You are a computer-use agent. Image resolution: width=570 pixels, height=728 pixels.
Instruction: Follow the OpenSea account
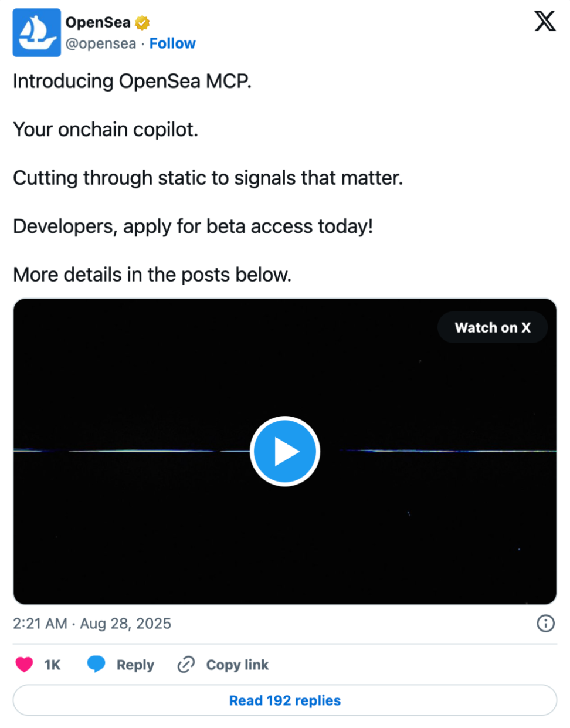point(172,43)
